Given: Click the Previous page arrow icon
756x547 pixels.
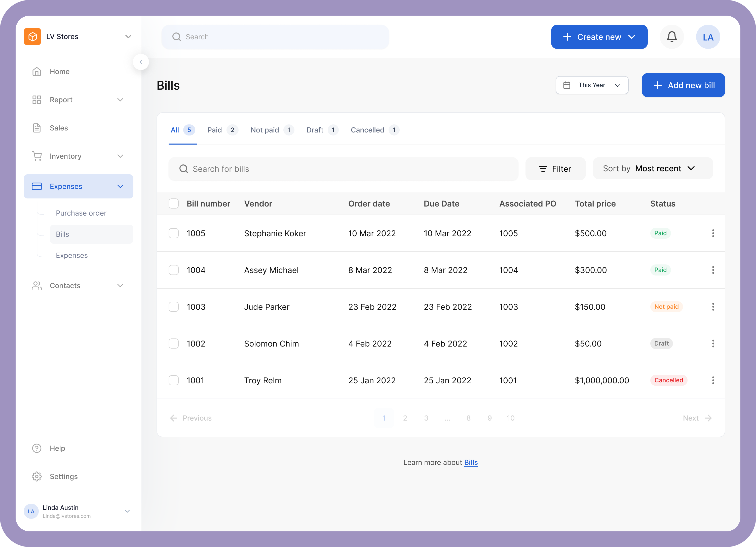Looking at the screenshot, I should click(x=174, y=418).
